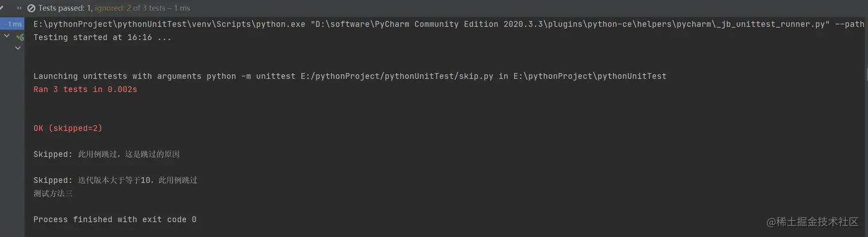The height and width of the screenshot is (237, 868).
Task: Collapse the top-level test tree chevron
Action: (x=7, y=36)
